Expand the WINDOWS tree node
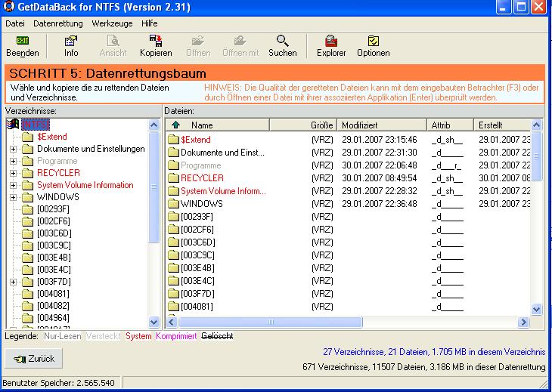Image resolution: width=552 pixels, height=392 pixels. (x=13, y=197)
